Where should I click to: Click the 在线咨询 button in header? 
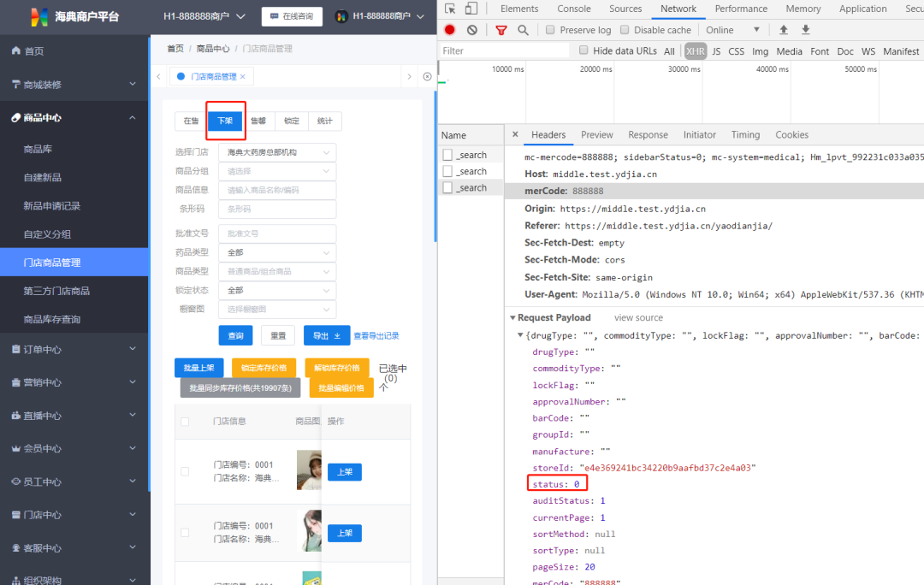pos(292,16)
